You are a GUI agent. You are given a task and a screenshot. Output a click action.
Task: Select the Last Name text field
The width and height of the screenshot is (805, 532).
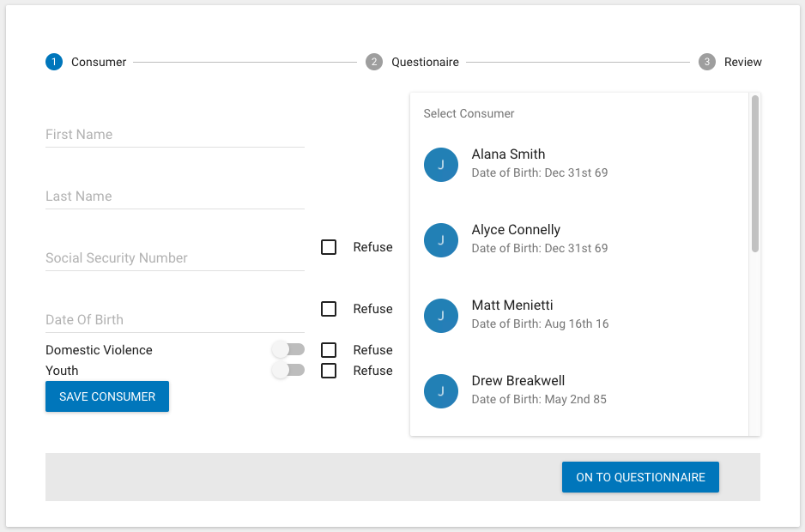coord(174,196)
